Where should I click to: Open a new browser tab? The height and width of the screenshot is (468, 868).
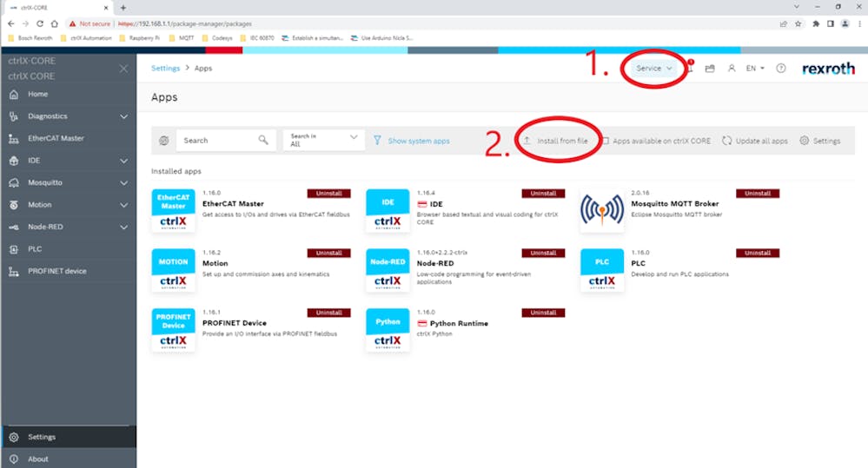pyautogui.click(x=123, y=8)
